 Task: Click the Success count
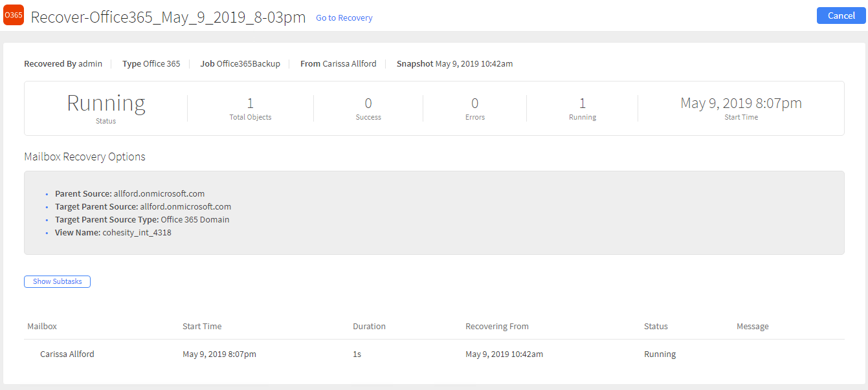(x=368, y=103)
